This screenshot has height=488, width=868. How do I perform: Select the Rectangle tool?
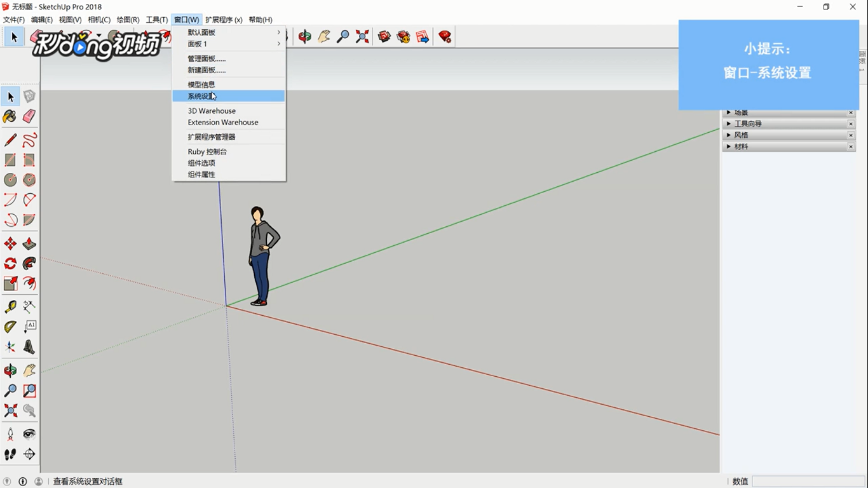pos(10,160)
